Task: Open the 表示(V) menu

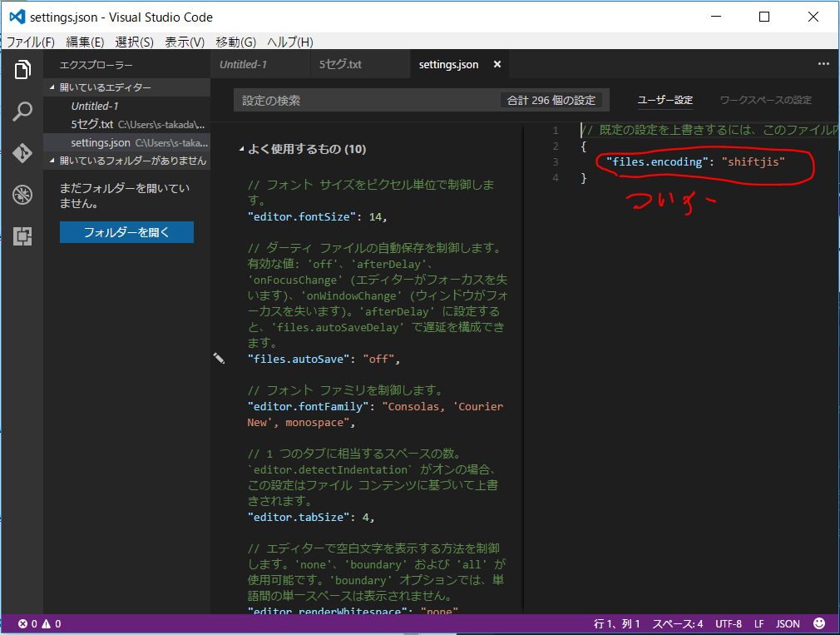Action: (x=185, y=42)
